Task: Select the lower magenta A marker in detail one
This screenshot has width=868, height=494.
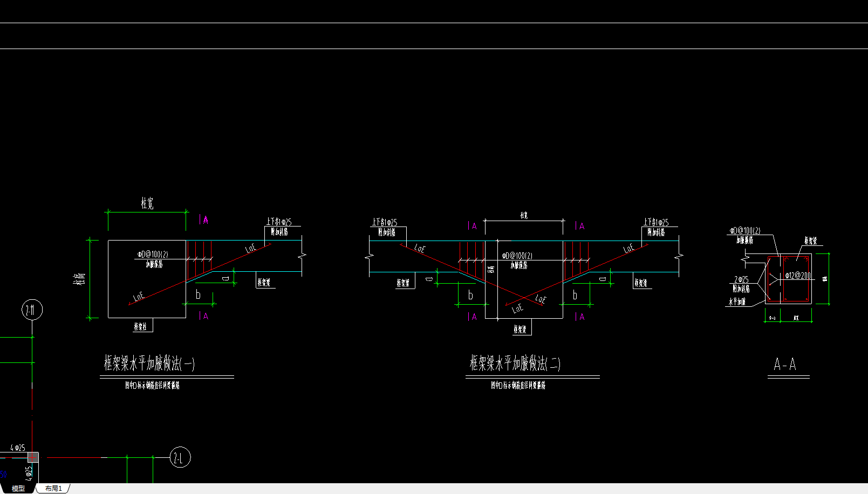Action: 204,316
